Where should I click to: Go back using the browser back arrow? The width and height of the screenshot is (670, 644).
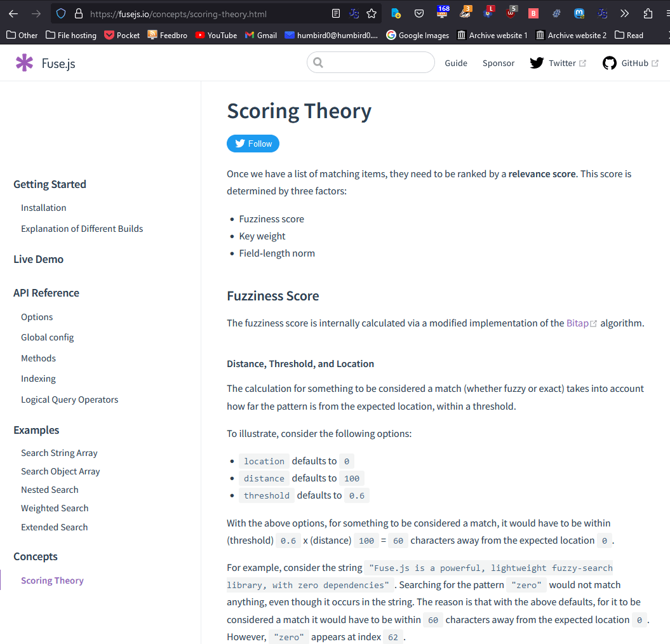[13, 13]
